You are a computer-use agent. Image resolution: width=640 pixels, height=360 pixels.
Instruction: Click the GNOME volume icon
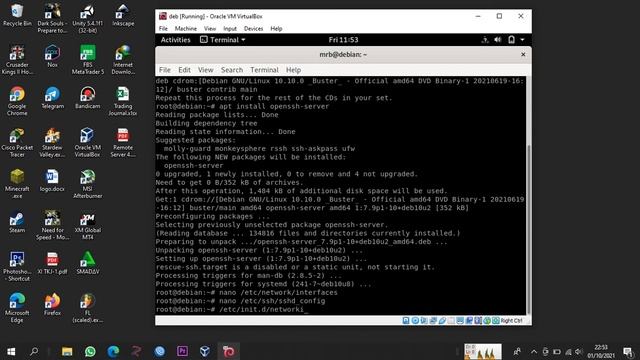click(x=498, y=40)
